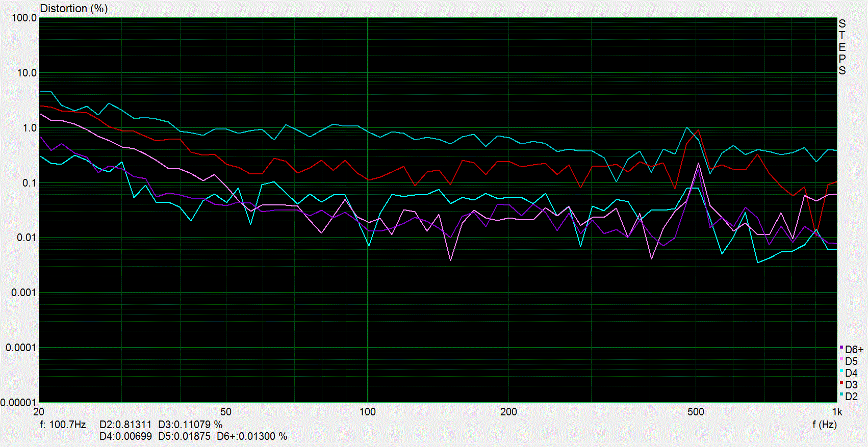
Task: Click the D2 curve start at 20 Hz
Action: click(x=41, y=91)
